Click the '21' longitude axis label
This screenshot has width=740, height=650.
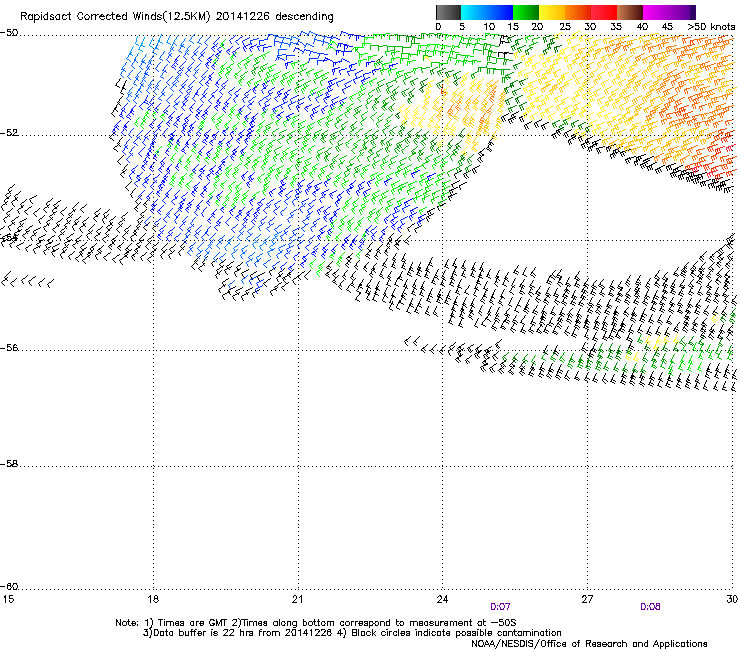click(297, 599)
